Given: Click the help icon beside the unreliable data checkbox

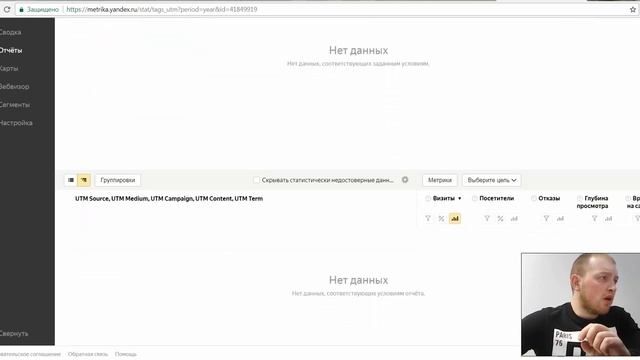Looking at the screenshot, I should pyautogui.click(x=405, y=180).
